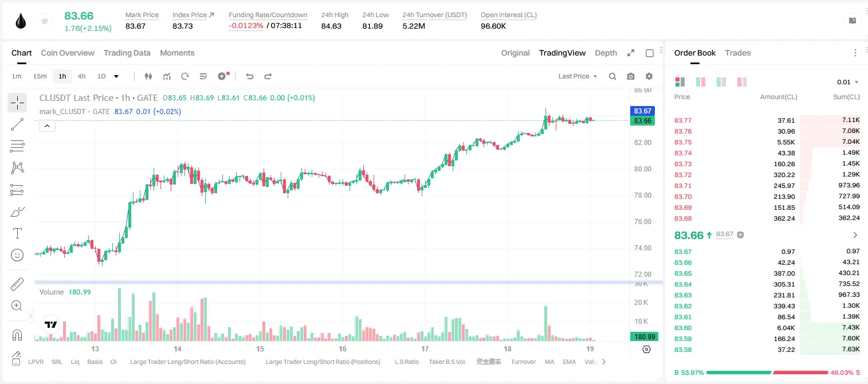Take a chart snapshot with camera icon
Image resolution: width=868 pixels, height=384 pixels.
click(x=631, y=76)
